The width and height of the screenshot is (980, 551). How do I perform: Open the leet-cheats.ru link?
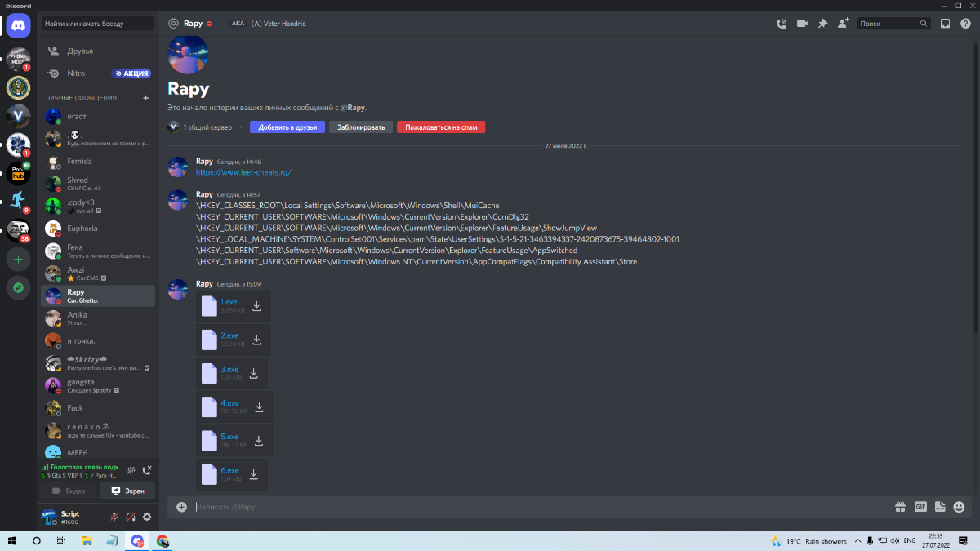click(x=243, y=172)
